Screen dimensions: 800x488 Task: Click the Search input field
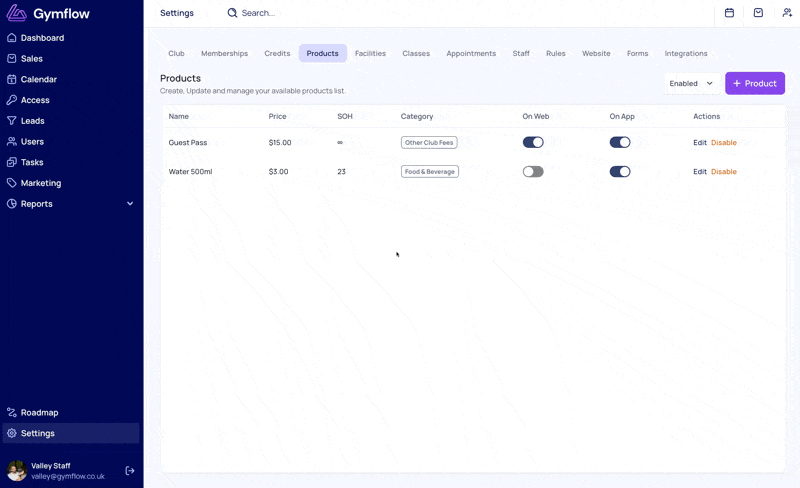coord(300,13)
